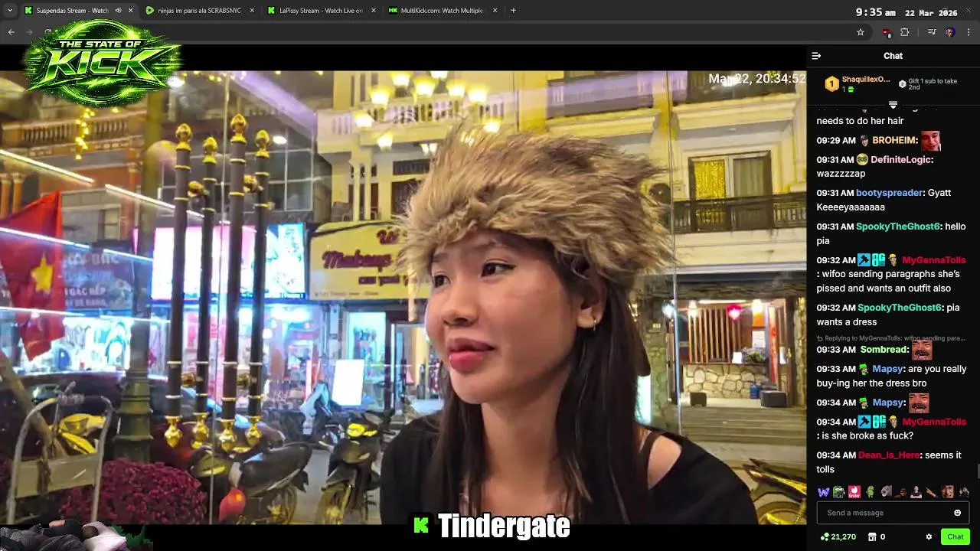Click Sombread's emote image
The image size is (980, 551).
[x=922, y=350]
